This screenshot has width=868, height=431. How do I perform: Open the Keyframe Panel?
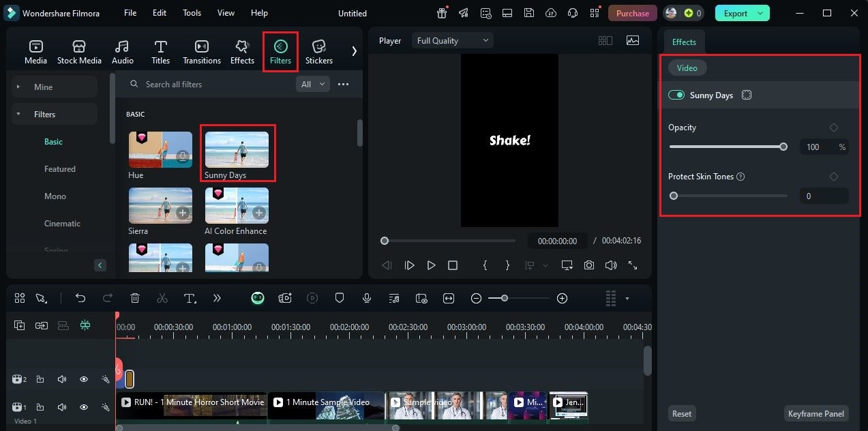(816, 413)
